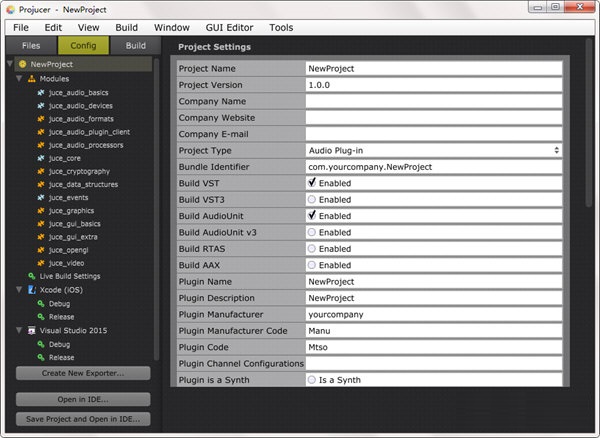Select juce_audio_basics module icon
The image size is (600, 438).
[x=41, y=93]
